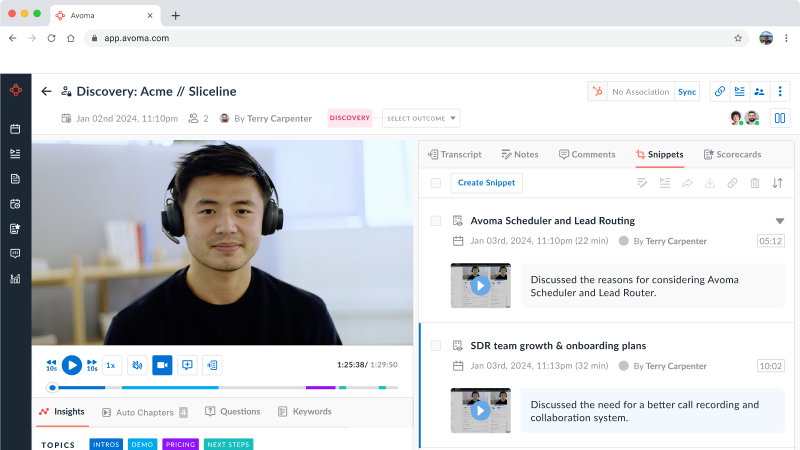This screenshot has height=450, width=800.
Task: Click the Create Snippet button
Action: pyautogui.click(x=486, y=183)
